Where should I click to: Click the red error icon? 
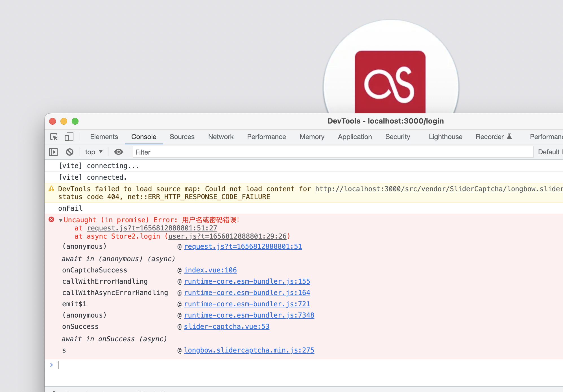click(51, 219)
